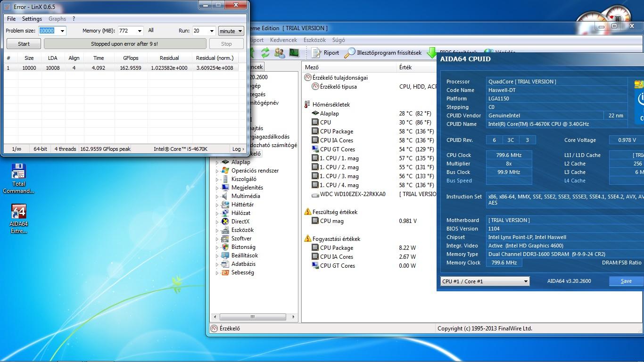Open the Kedvencek menu in AIDA64
This screenshot has height=362, width=644.
point(283,40)
